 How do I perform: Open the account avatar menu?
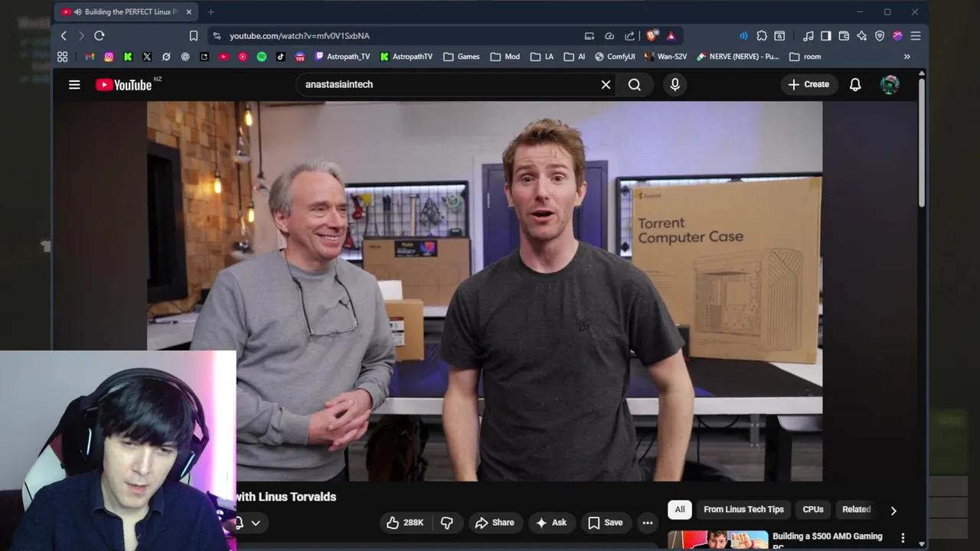[890, 85]
